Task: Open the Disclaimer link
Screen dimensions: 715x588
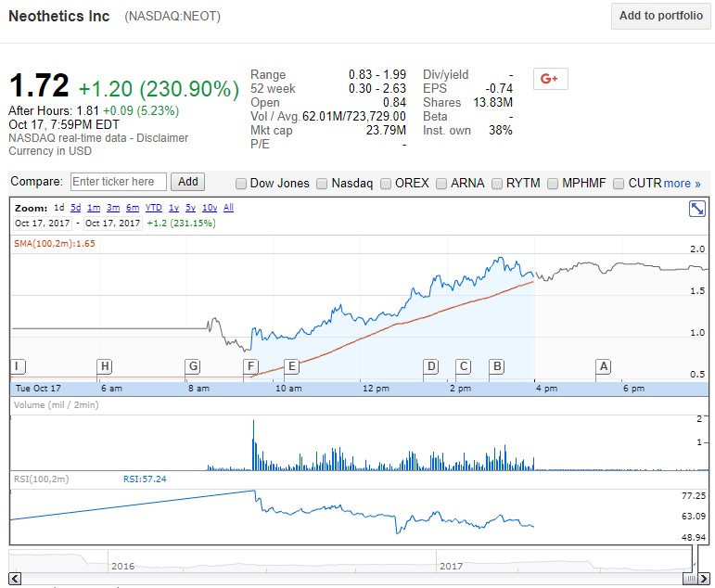Action: point(162,138)
